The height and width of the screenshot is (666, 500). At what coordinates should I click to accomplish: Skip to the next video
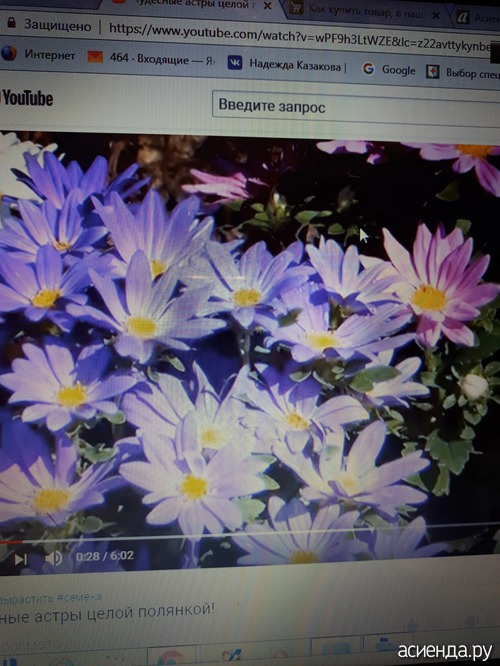pyautogui.click(x=20, y=559)
